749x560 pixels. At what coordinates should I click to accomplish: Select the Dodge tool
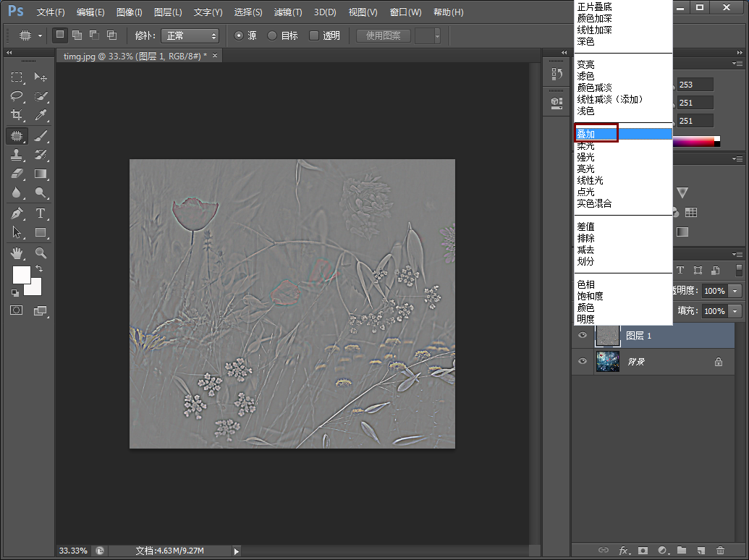[41, 192]
